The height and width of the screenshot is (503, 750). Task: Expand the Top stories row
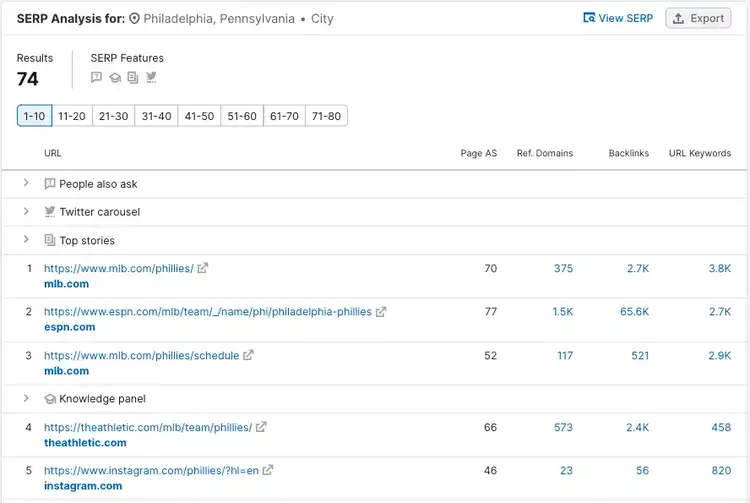(26, 240)
